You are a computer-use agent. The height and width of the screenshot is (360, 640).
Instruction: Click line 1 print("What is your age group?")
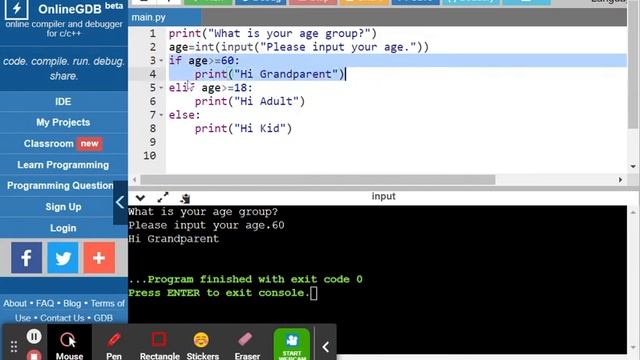(x=273, y=33)
